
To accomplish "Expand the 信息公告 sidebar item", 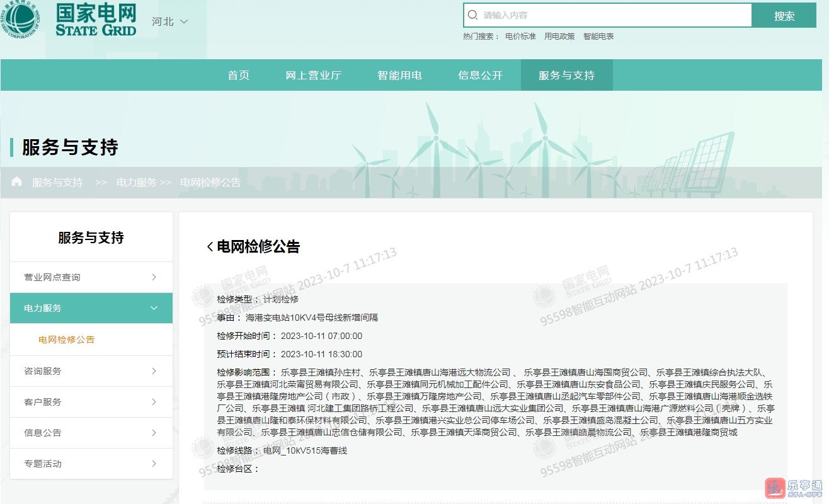I will click(x=91, y=433).
